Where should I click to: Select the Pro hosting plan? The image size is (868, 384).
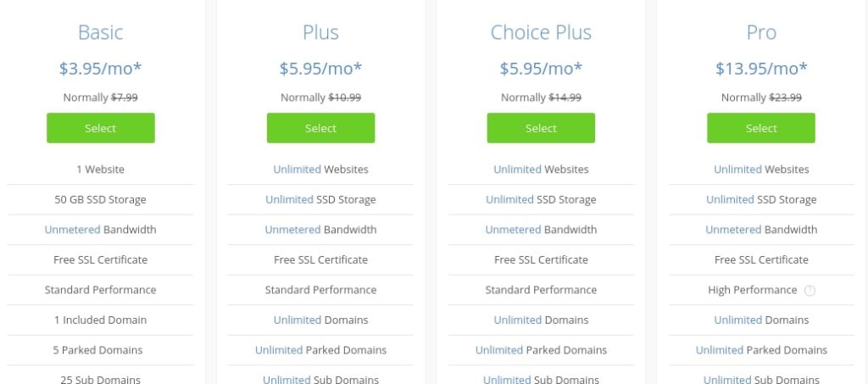761,128
